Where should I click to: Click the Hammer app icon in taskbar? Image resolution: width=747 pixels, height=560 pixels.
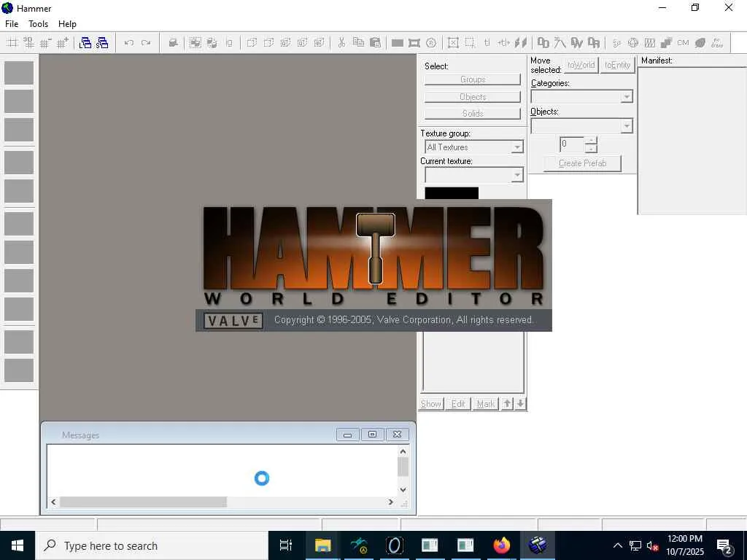[538, 545]
